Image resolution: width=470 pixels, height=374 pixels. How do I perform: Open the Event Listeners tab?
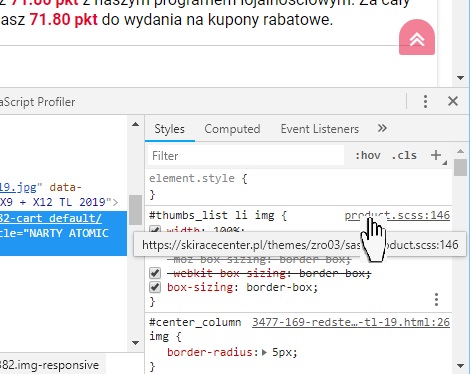pyautogui.click(x=320, y=129)
